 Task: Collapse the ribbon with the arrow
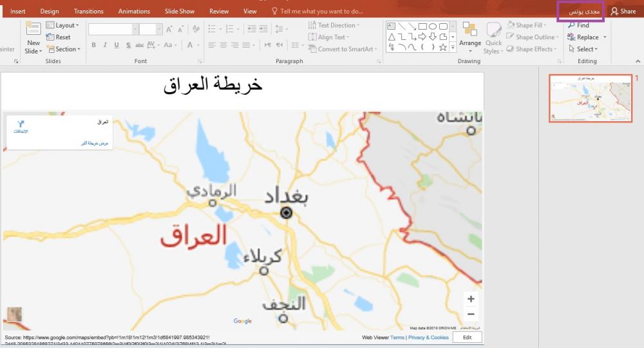[638, 61]
